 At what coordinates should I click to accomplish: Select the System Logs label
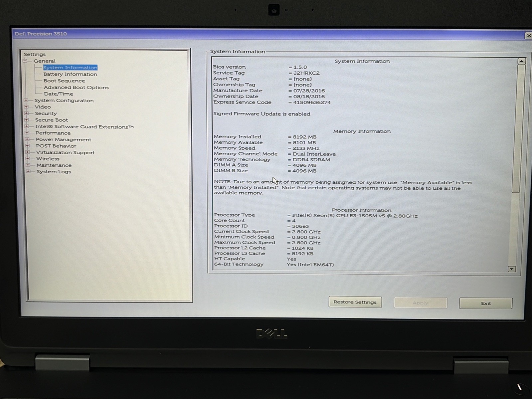pyautogui.click(x=54, y=172)
